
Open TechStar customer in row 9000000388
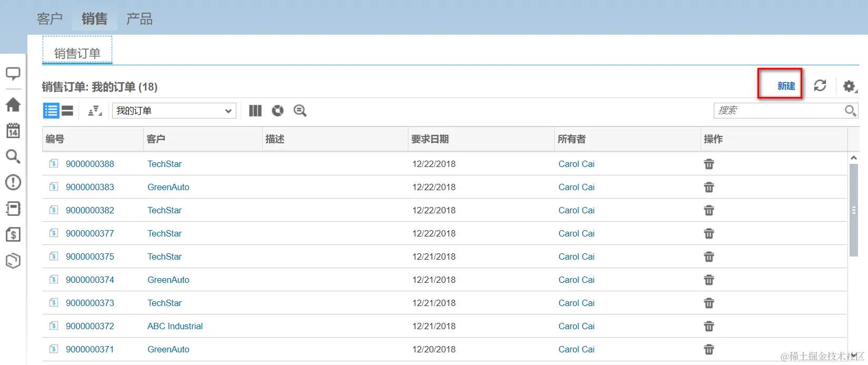[164, 164]
